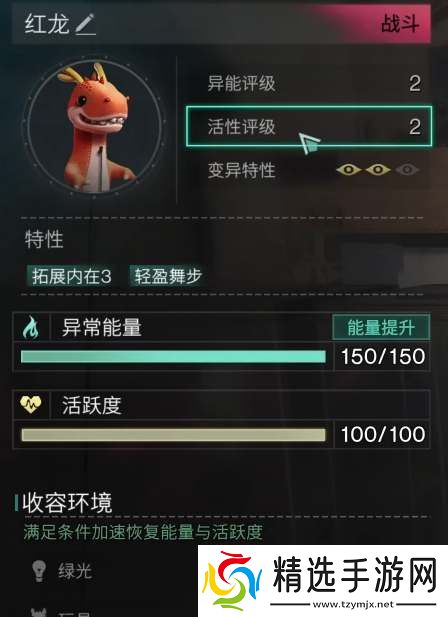Click the red dragon portrait
Viewport: 448px width, 617px height.
(94, 126)
